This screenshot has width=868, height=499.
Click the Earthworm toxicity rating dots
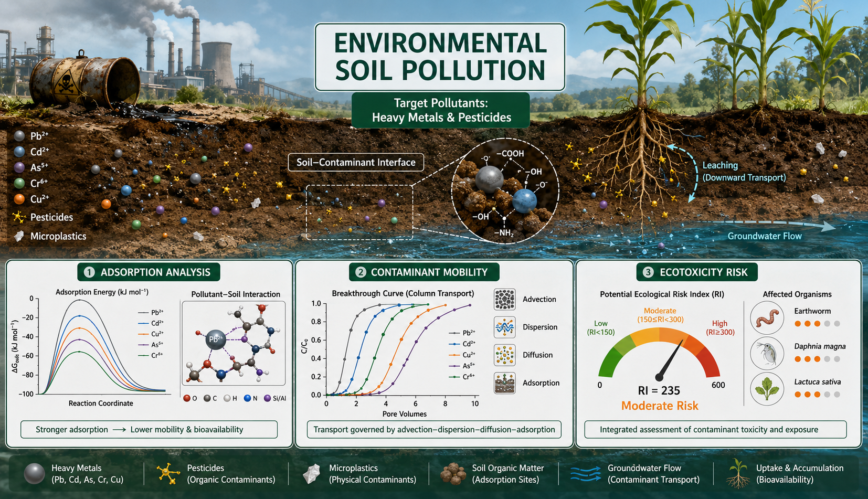point(817,324)
